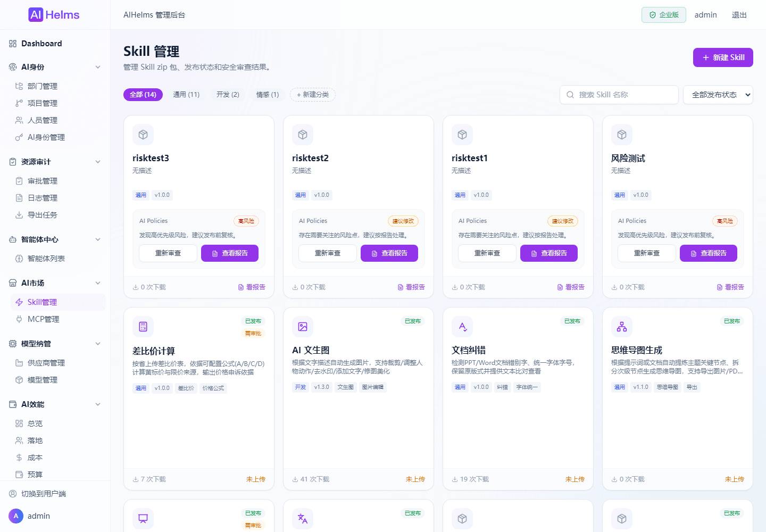Collapse the AI市场 section chevron
This screenshot has height=532, width=766.
click(x=98, y=283)
